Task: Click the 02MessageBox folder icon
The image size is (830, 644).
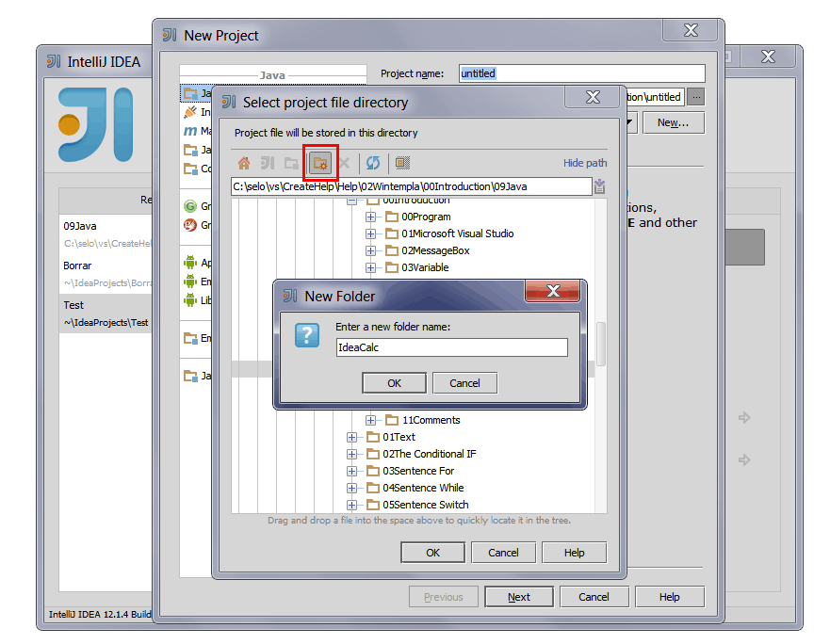Action: 392,250
